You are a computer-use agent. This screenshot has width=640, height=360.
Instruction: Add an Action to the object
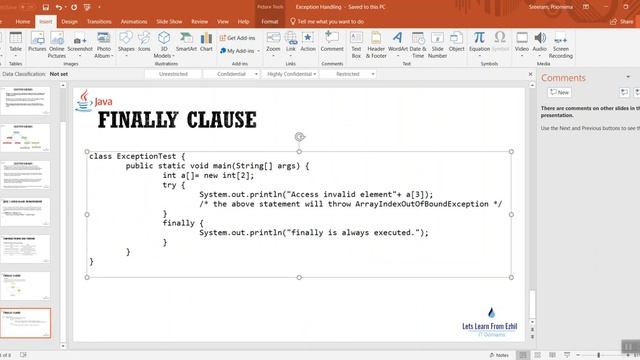pos(308,42)
